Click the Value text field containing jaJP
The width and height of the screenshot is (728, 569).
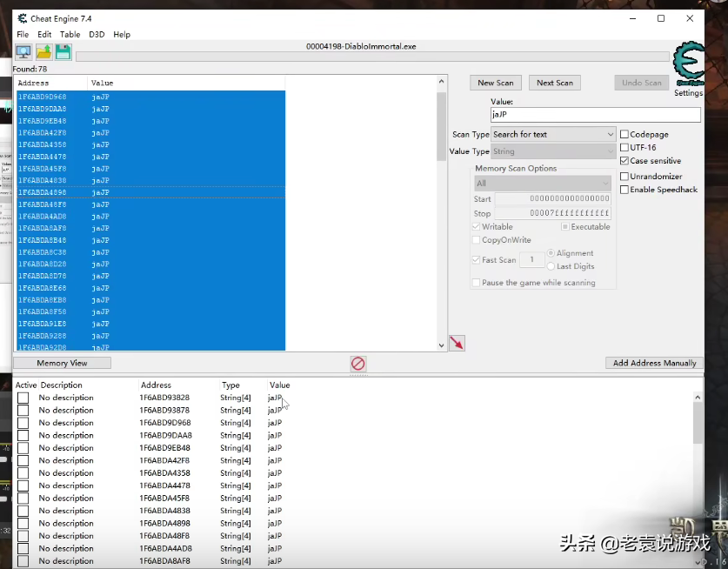(x=595, y=115)
